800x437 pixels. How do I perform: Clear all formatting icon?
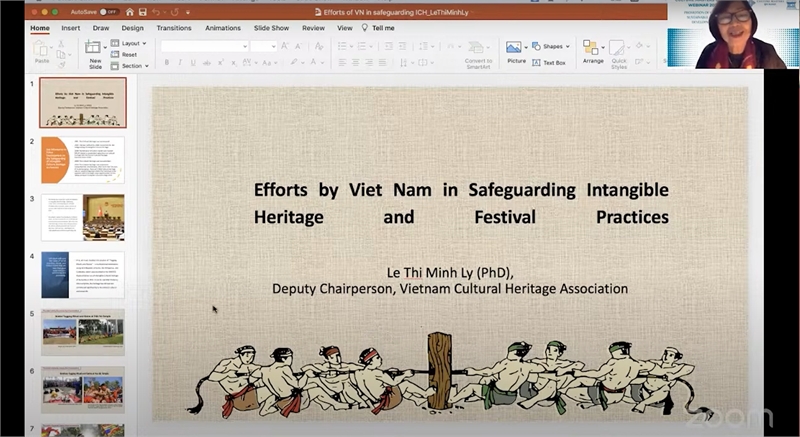(319, 46)
